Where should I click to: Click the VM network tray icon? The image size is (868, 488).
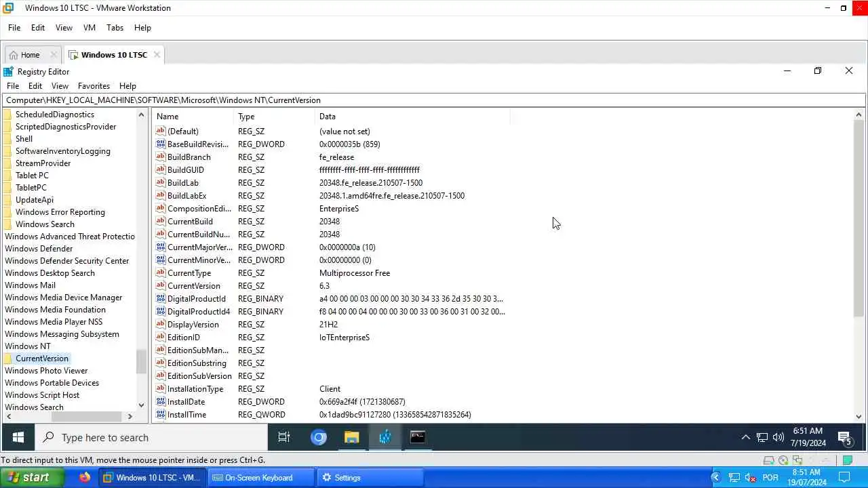[x=762, y=437]
